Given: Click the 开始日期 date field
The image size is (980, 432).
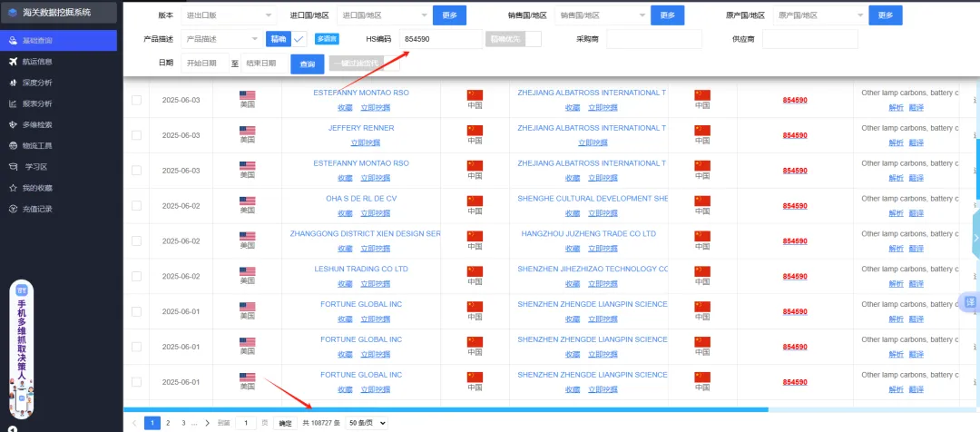Looking at the screenshot, I should click(205, 64).
